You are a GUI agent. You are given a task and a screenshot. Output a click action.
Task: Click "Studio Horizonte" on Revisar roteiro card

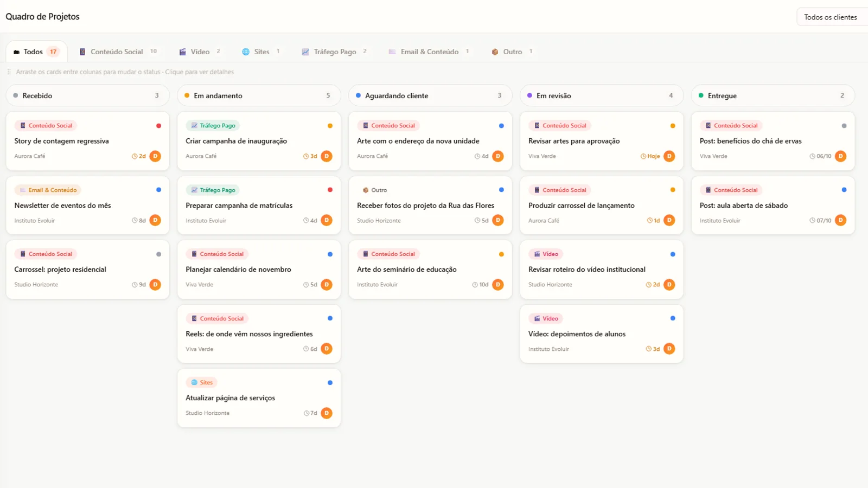(550, 285)
